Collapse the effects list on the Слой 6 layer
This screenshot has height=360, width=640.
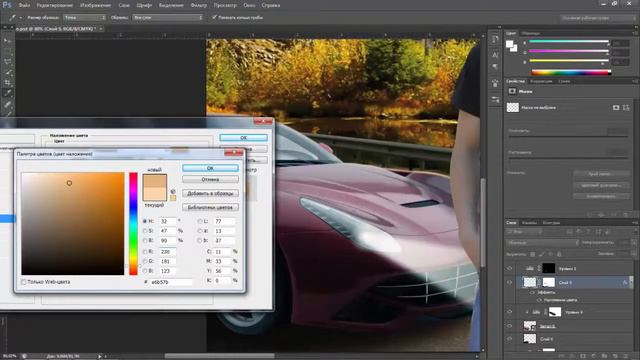[631, 282]
